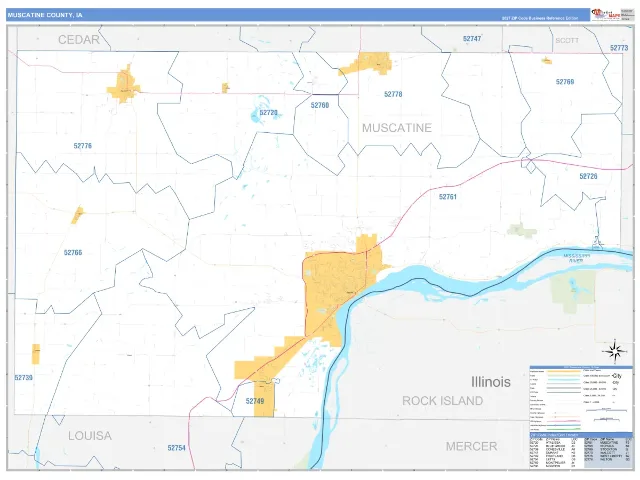This screenshot has width=640, height=480.
Task: Click ZIP code label "52720"
Action: coord(268,113)
